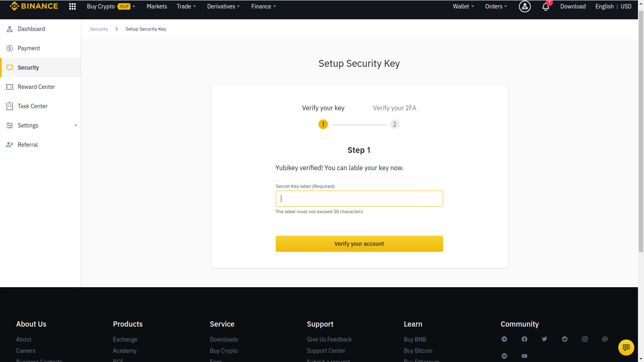Screen dimensions: 644x362
Task: Open the chat support bubble icon
Action: click(626, 347)
